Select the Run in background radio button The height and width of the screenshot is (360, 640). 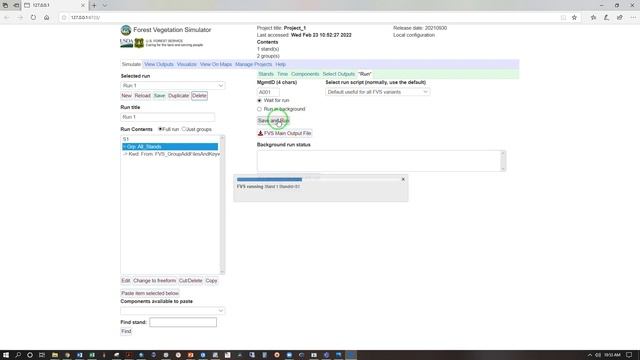259,109
